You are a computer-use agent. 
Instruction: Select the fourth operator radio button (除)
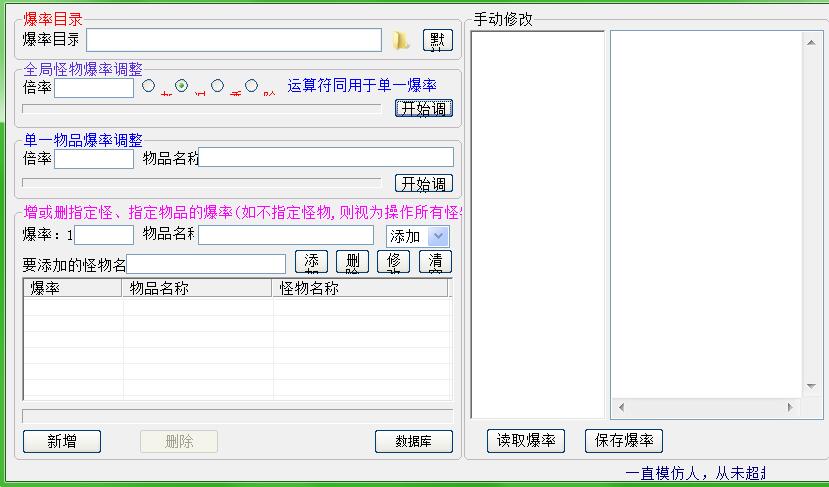tap(251, 86)
